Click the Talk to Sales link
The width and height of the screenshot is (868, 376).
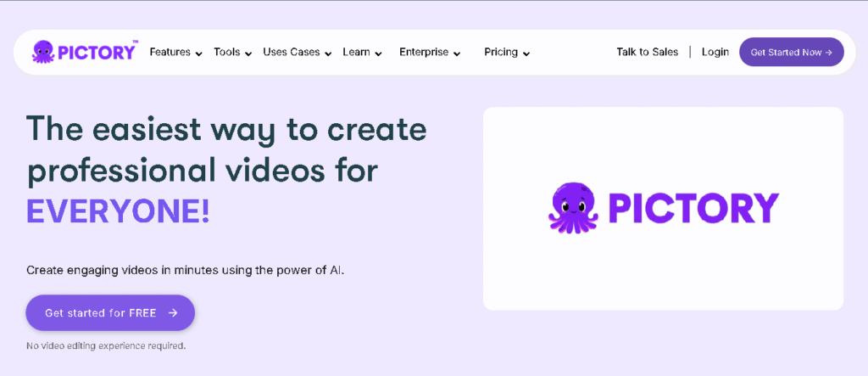pos(647,52)
